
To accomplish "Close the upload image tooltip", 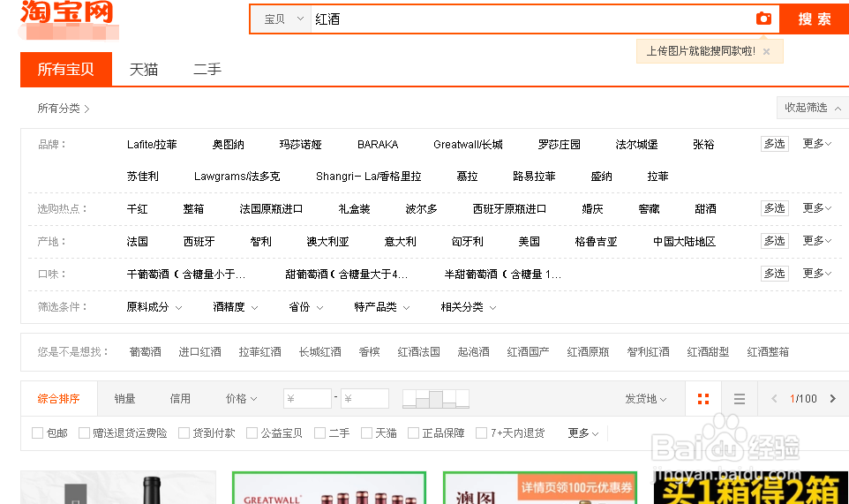I will tap(766, 51).
